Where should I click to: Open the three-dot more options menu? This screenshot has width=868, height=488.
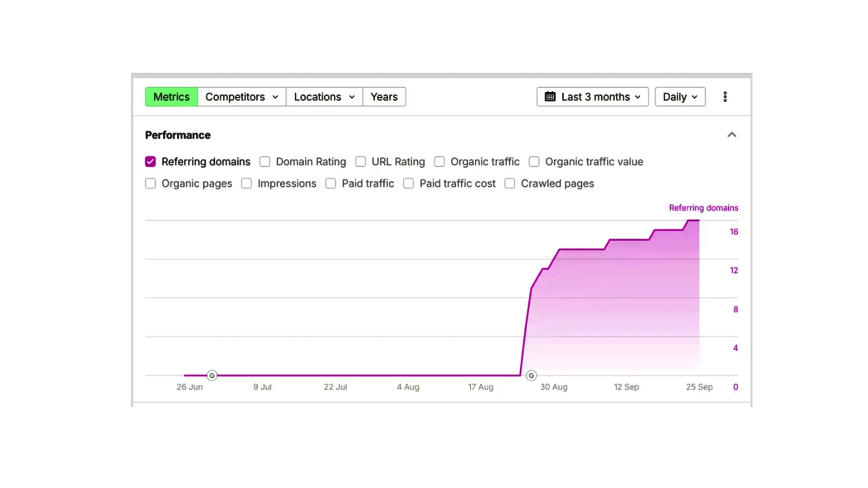click(x=725, y=97)
